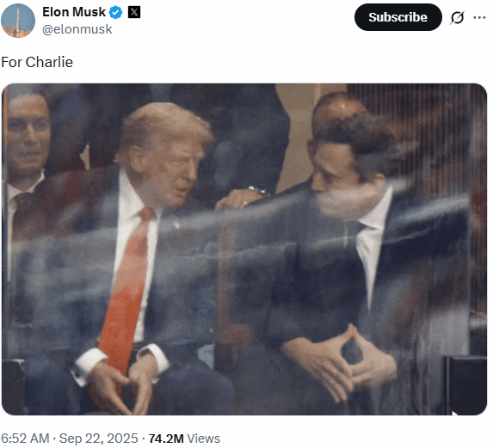The image size is (493, 448).
Task: Click the Sep 22, 2025 date
Action: pos(99,439)
